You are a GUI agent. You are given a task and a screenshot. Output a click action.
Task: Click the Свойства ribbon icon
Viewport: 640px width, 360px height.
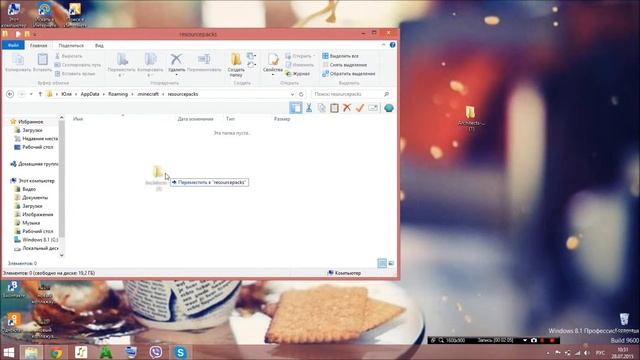pos(273,64)
